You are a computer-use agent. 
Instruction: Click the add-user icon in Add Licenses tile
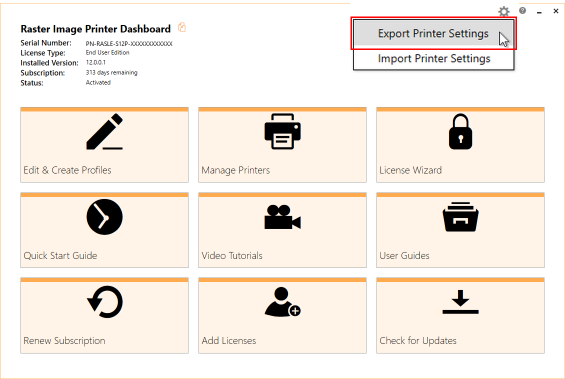click(x=282, y=302)
